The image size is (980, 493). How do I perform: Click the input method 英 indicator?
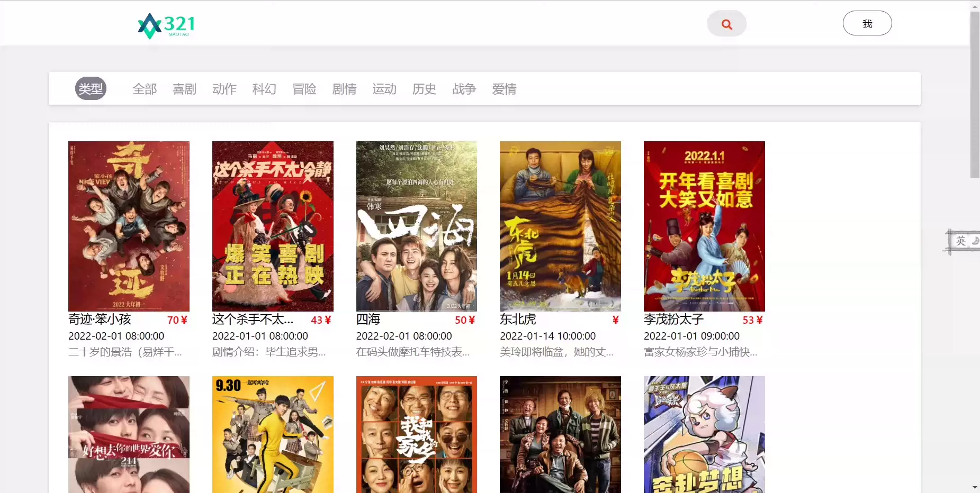[960, 241]
